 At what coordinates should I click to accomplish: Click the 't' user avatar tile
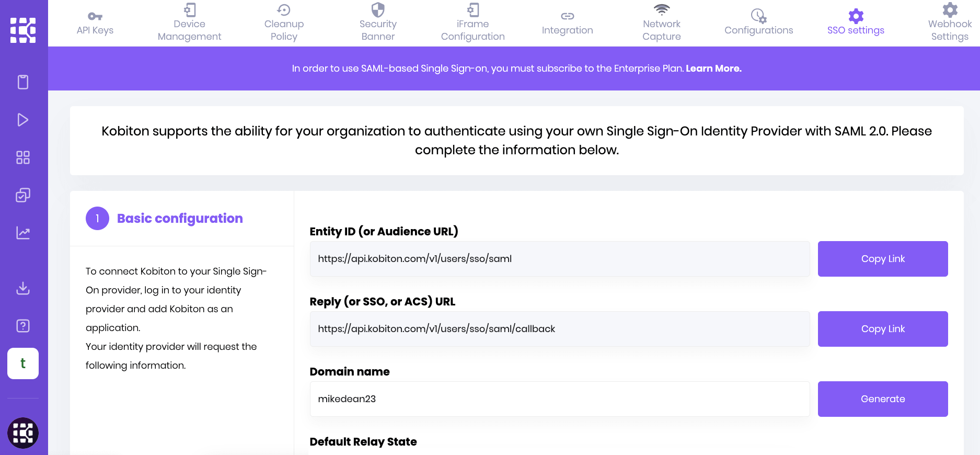[23, 363]
